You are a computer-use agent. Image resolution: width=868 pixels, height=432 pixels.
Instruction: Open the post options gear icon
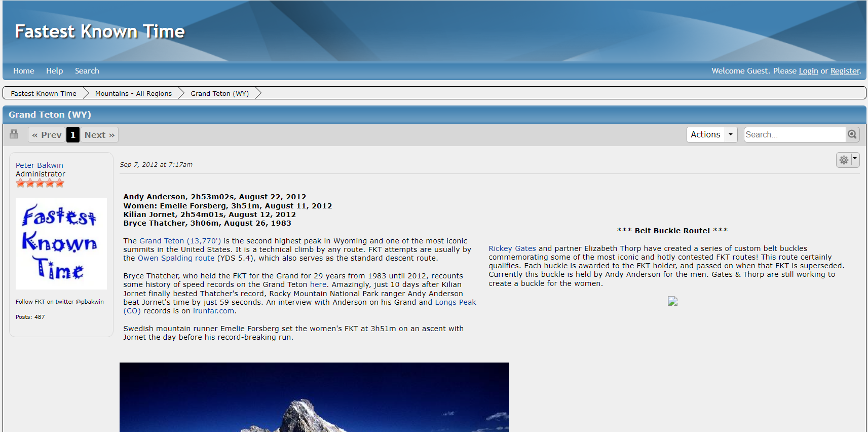(844, 160)
